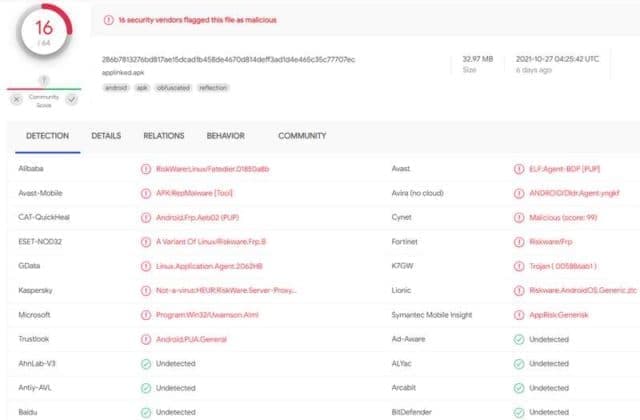This screenshot has width=640, height=420.
Task: Click the alert icon for Microsoft's detection
Action: (x=146, y=314)
